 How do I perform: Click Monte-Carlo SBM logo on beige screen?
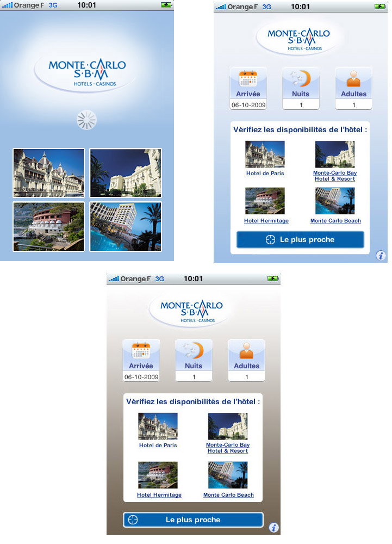pos(192,311)
